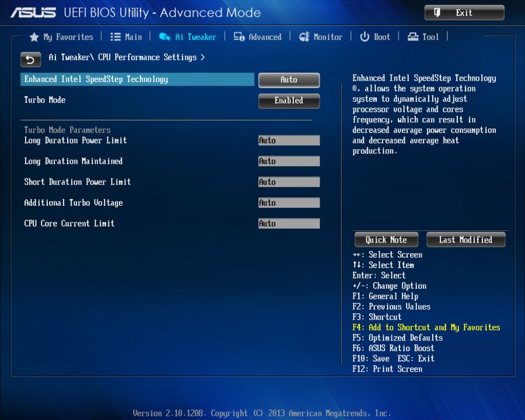Click the My Favorites star icon
This screenshot has height=420, width=525.
pos(34,36)
